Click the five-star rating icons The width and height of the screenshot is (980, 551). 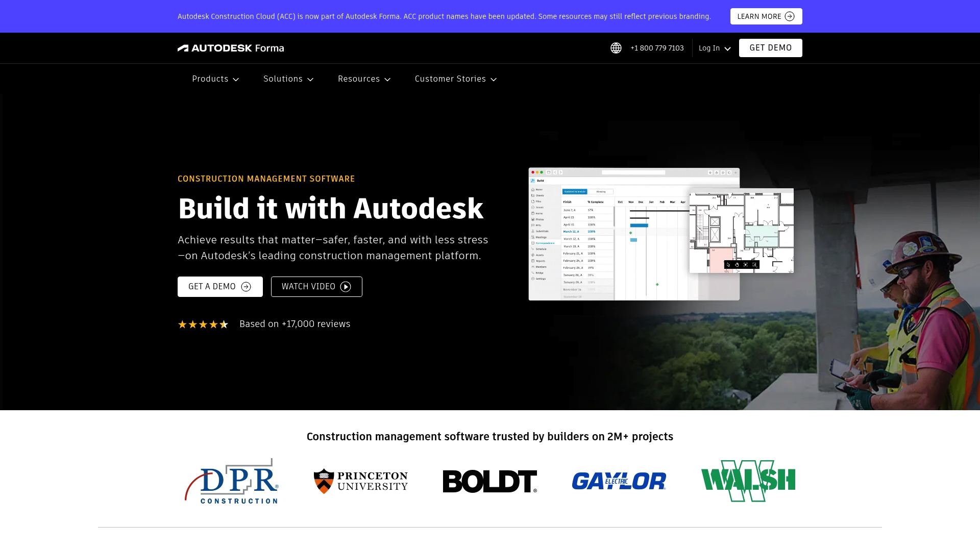point(203,324)
